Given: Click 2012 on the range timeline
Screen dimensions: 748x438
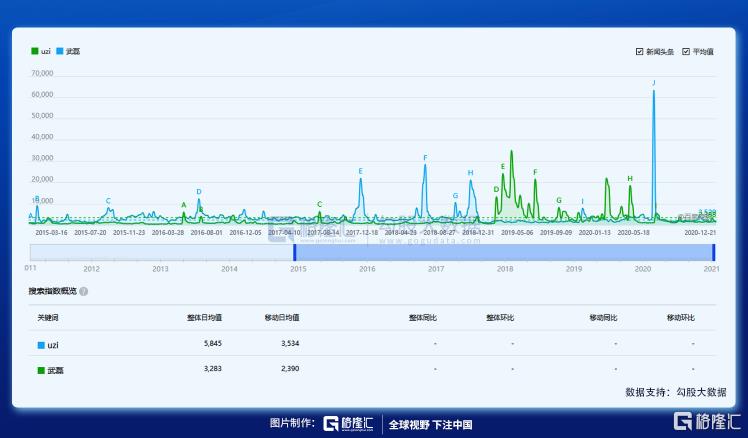Looking at the screenshot, I should (91, 269).
